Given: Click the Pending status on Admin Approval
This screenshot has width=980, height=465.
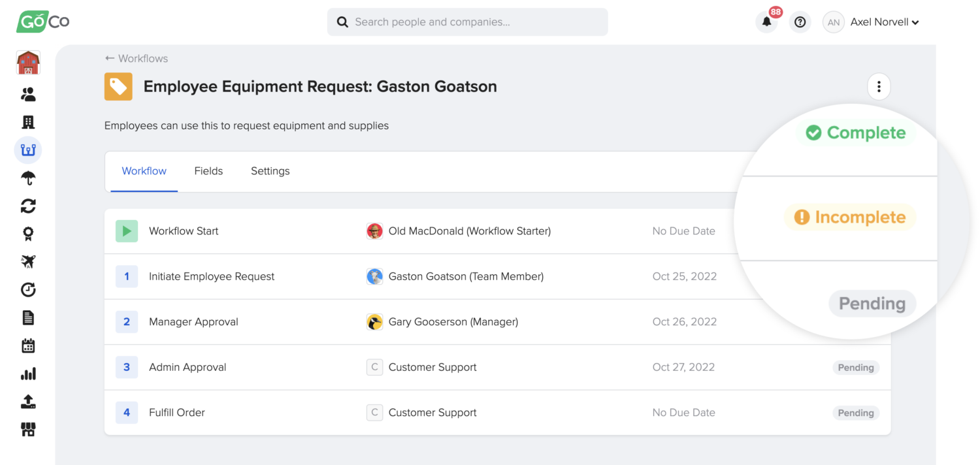Looking at the screenshot, I should coord(855,368).
